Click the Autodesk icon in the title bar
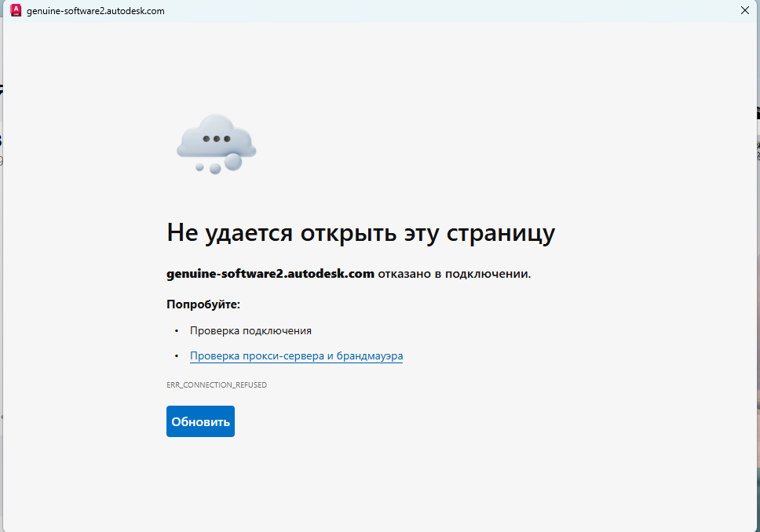Viewport: 760px width, 532px height. 16,10
